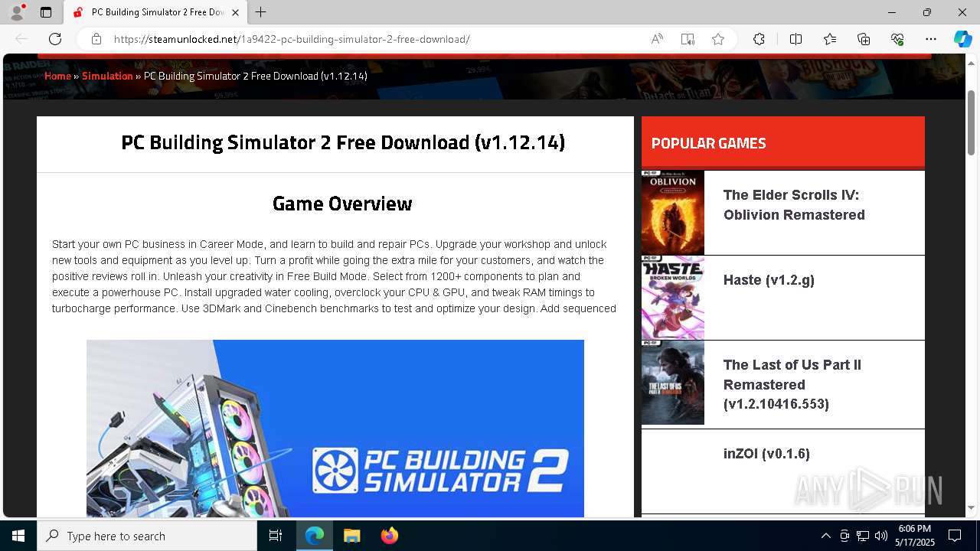980x551 pixels.
Task: Open the Read aloud feature
Action: click(657, 39)
